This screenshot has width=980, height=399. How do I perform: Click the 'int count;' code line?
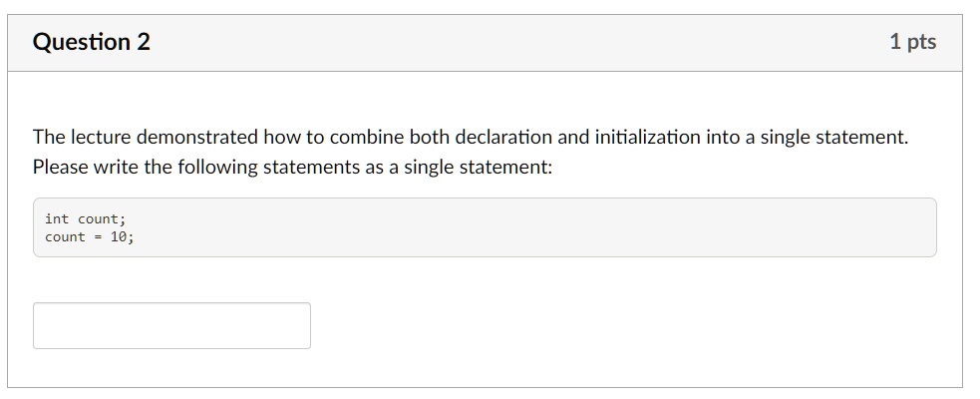85,218
